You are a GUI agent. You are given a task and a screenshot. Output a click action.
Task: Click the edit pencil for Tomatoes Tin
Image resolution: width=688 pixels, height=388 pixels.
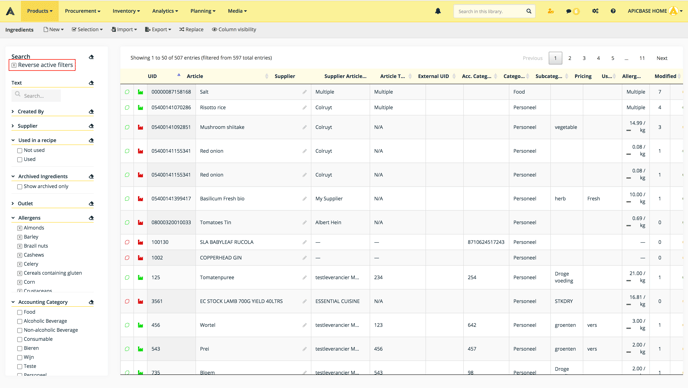point(305,223)
